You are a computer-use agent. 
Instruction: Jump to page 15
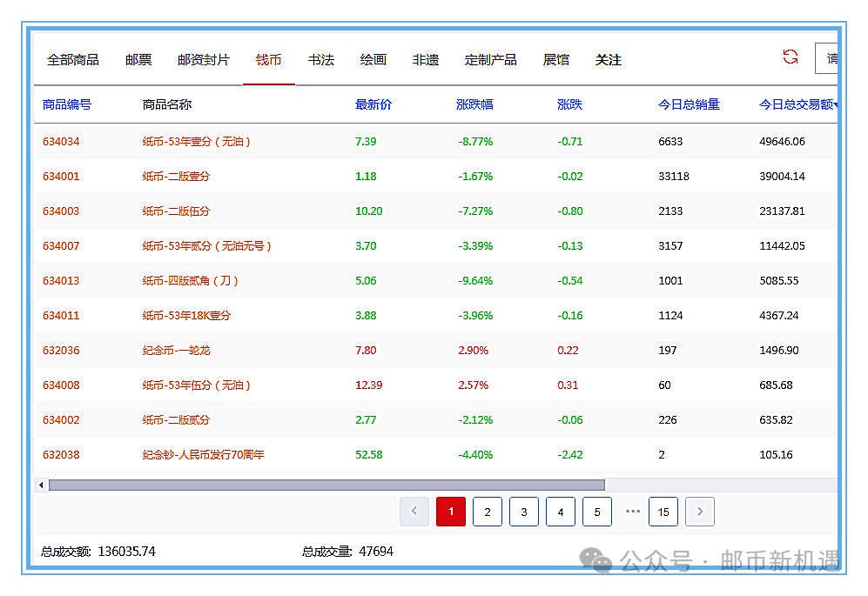tap(663, 512)
